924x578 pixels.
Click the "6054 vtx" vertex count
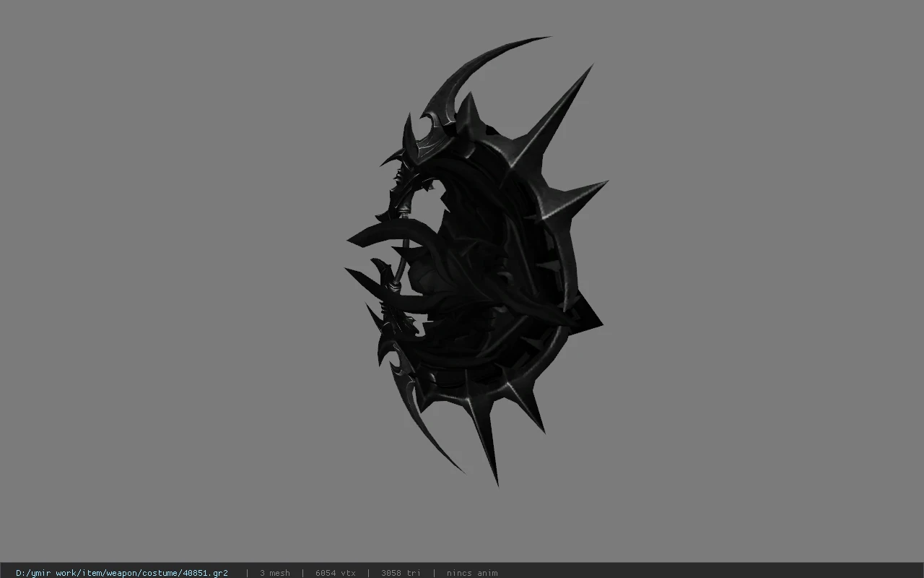tap(336, 573)
